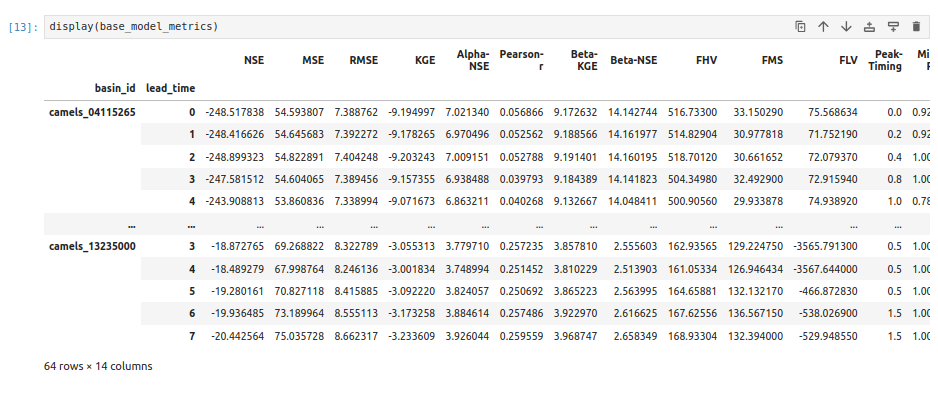
Task: Click the lead_time index label
Action: [170, 88]
